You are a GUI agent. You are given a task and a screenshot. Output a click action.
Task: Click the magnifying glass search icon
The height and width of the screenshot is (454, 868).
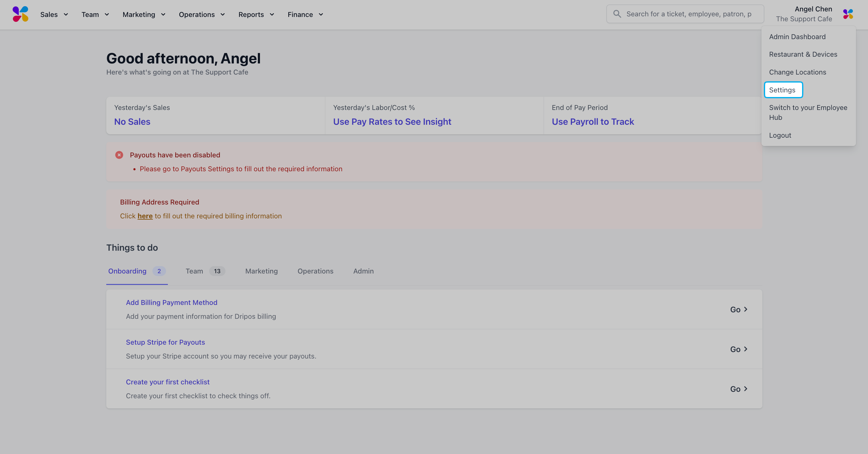tap(617, 14)
